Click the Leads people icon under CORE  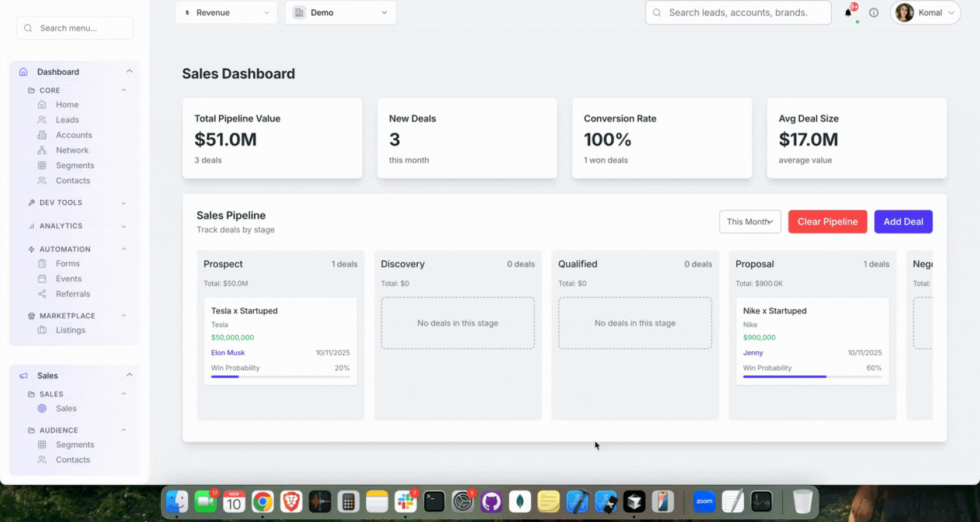click(x=42, y=120)
